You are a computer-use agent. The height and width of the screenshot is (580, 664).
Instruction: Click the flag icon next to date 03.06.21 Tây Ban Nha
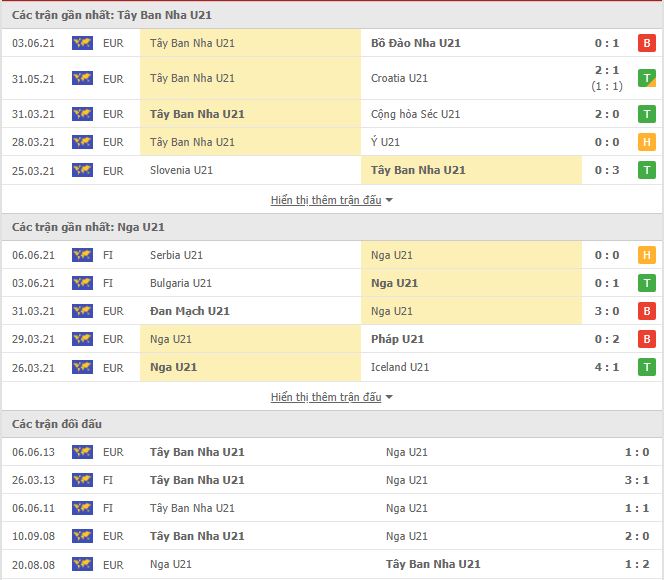(82, 43)
